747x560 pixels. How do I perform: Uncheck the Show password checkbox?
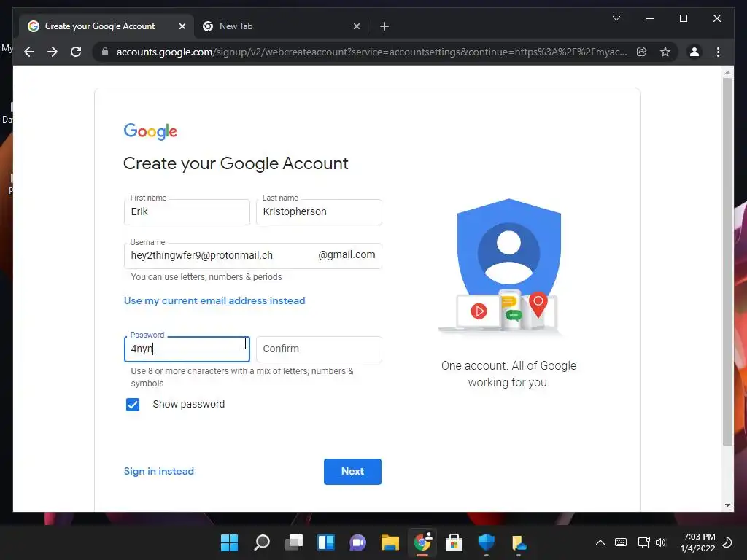(133, 404)
